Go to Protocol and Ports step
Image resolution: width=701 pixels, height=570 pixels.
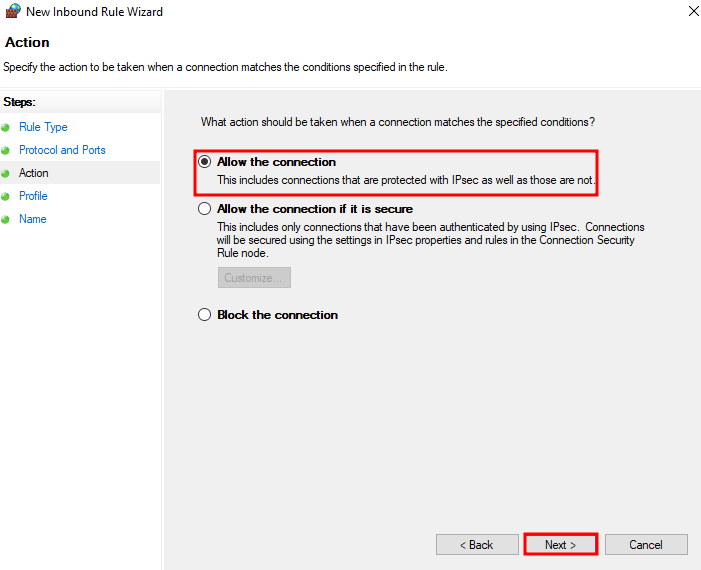tap(62, 150)
